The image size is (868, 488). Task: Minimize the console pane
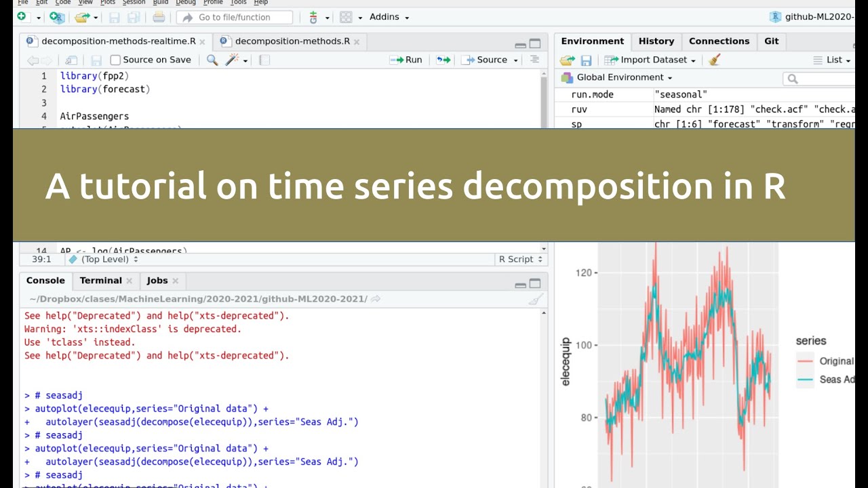coord(520,285)
